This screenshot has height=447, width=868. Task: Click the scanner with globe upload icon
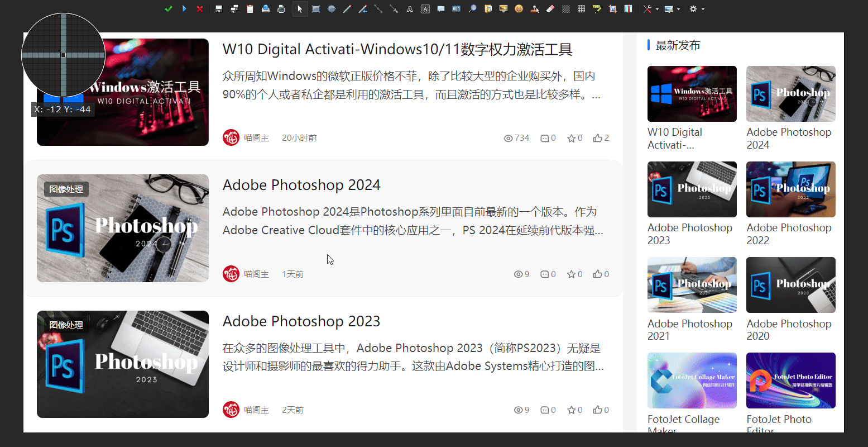click(266, 9)
